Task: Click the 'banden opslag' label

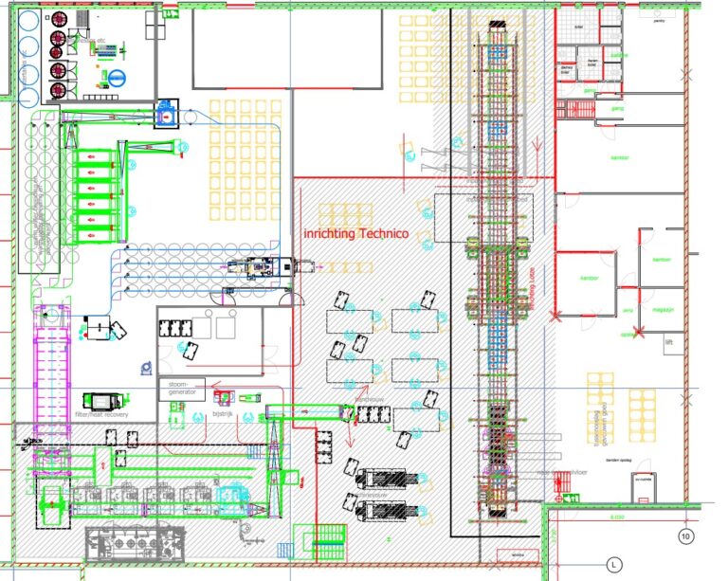Action: click(x=617, y=461)
